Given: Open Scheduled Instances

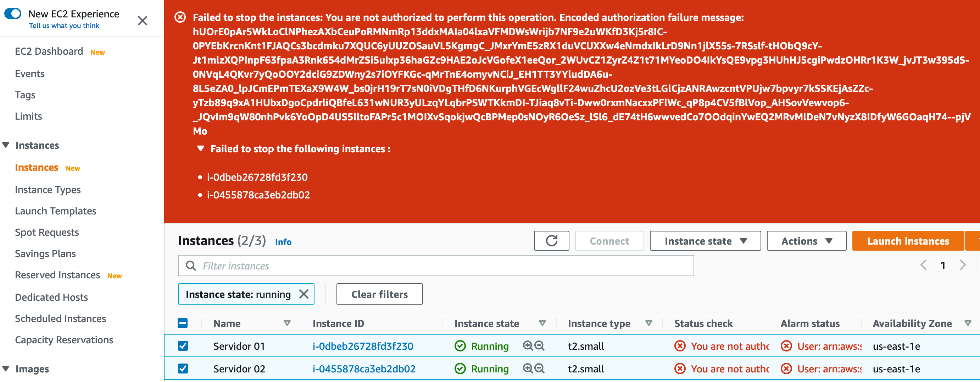Looking at the screenshot, I should click(61, 318).
